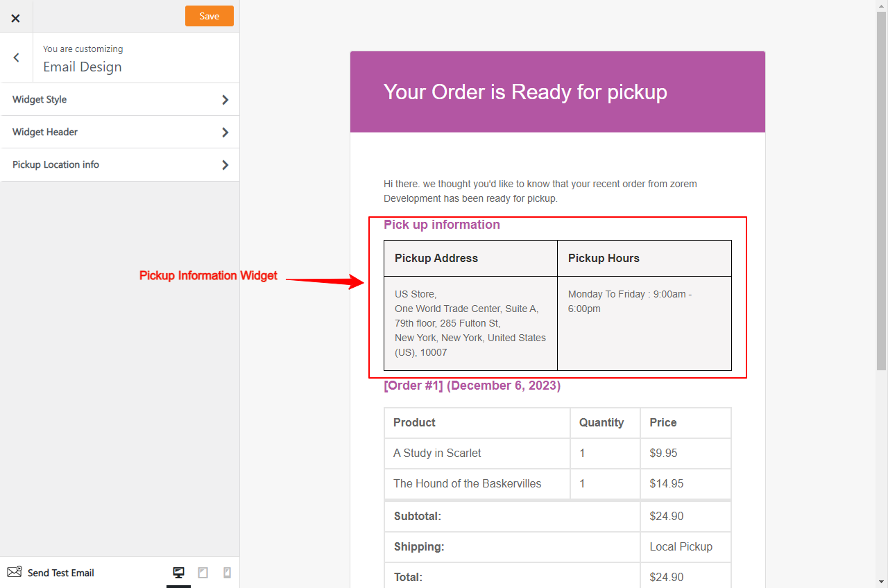This screenshot has height=588, width=888.
Task: Click the Send Test Email label
Action: (59, 573)
